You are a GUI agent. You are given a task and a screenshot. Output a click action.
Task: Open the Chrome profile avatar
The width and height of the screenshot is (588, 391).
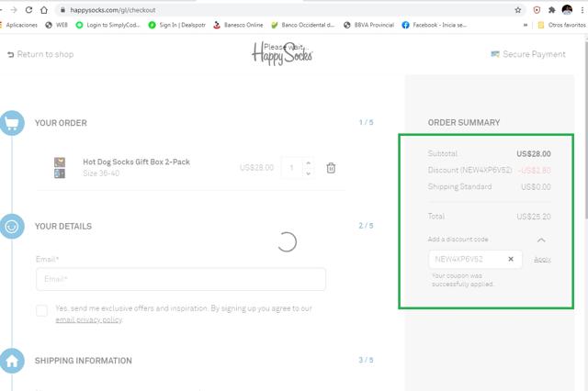pyautogui.click(x=567, y=10)
